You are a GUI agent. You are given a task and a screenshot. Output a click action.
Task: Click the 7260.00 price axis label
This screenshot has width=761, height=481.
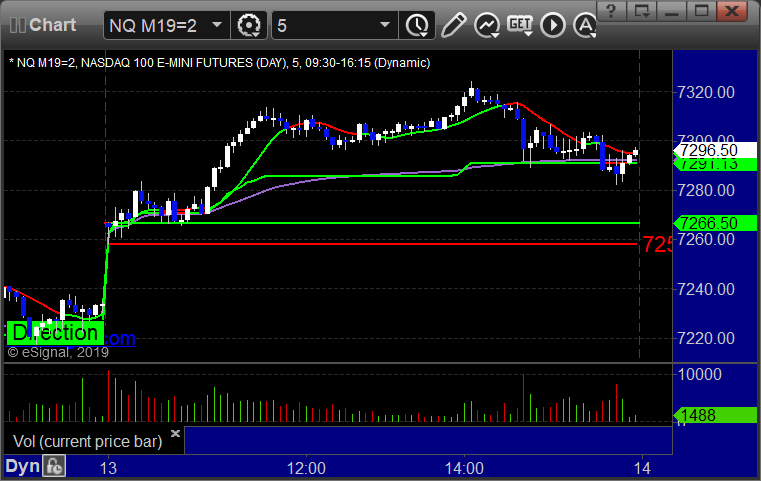[x=706, y=239]
